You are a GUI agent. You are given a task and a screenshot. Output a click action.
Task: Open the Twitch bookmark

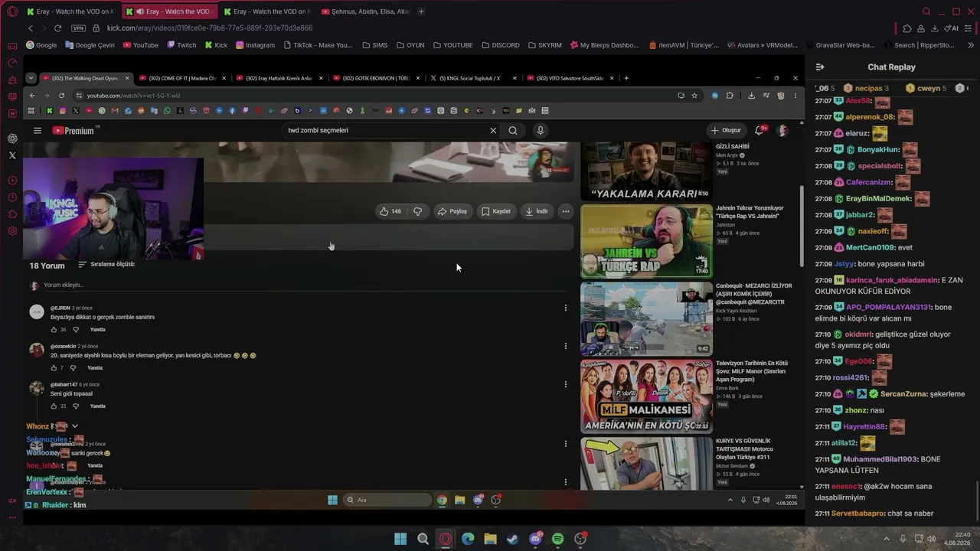(x=181, y=45)
